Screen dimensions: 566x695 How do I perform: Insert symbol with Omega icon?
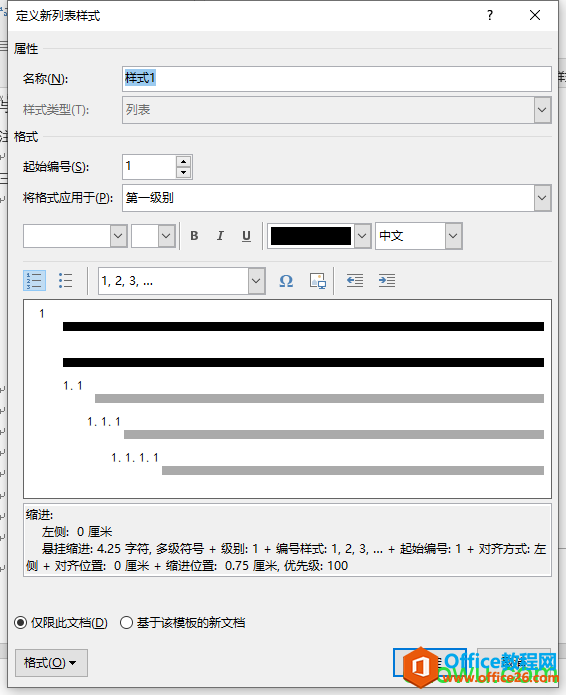286,281
